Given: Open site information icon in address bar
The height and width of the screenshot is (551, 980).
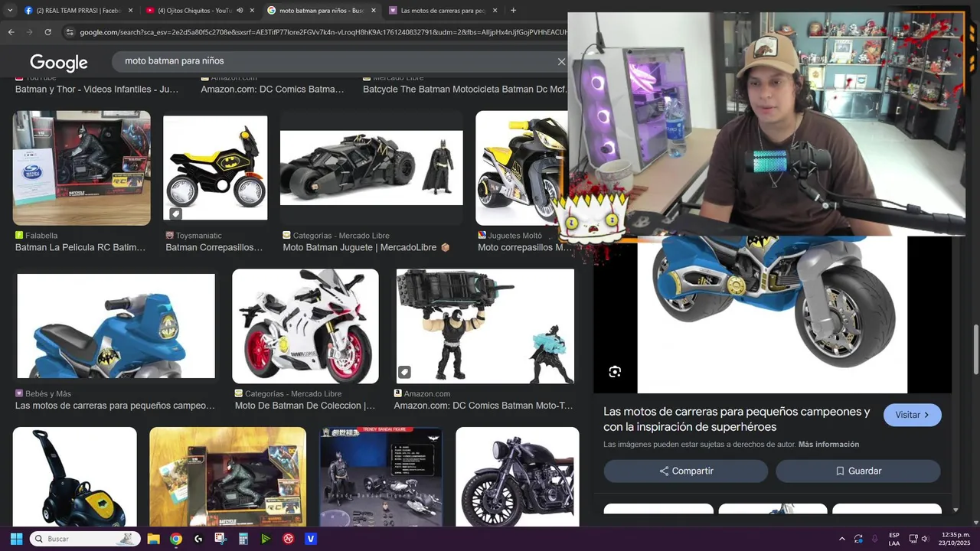Looking at the screenshot, I should 70,32.
